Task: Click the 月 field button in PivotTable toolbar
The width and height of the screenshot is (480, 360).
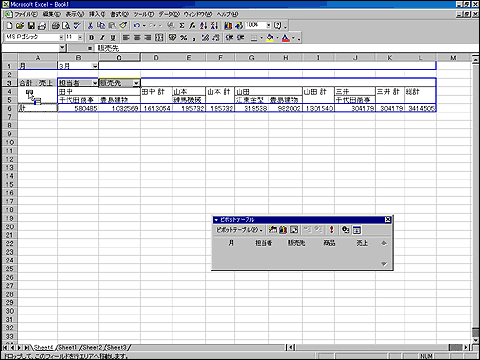Action: pyautogui.click(x=231, y=243)
